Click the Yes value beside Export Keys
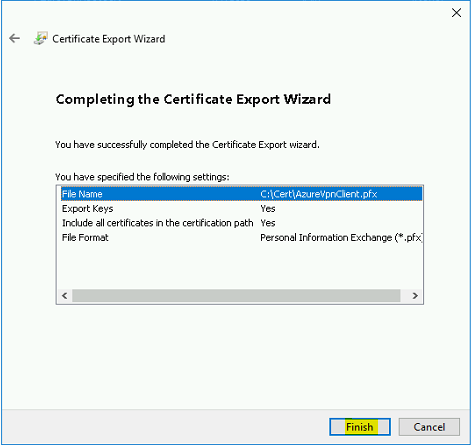The image size is (471, 445). (x=268, y=209)
